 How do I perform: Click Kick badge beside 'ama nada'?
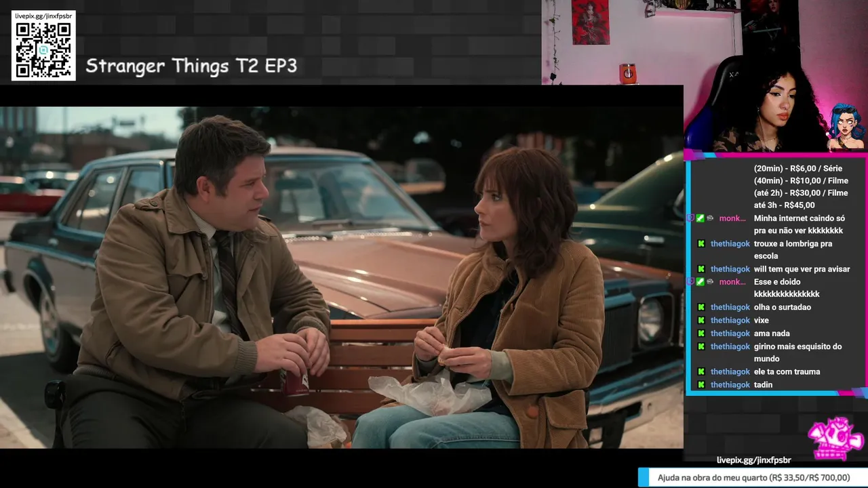point(701,333)
